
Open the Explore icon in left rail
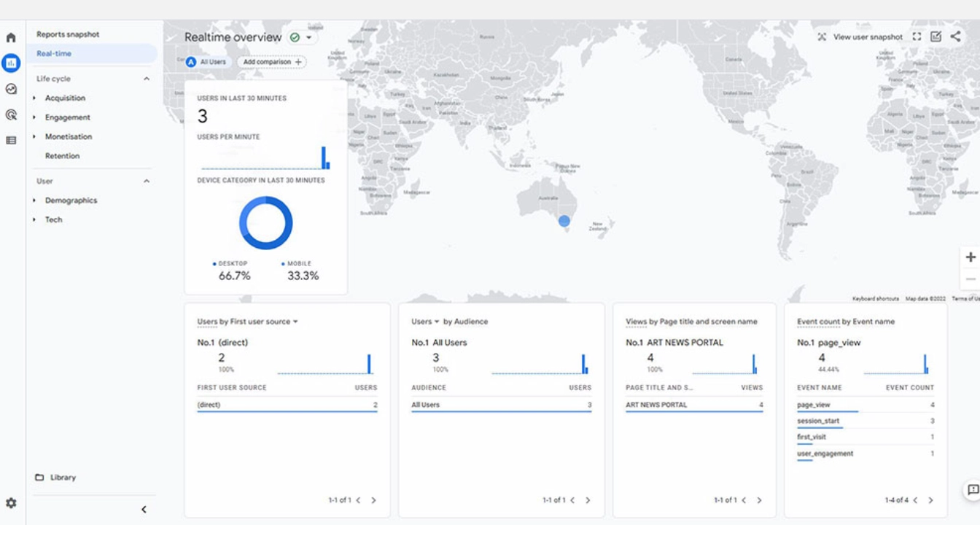(11, 89)
